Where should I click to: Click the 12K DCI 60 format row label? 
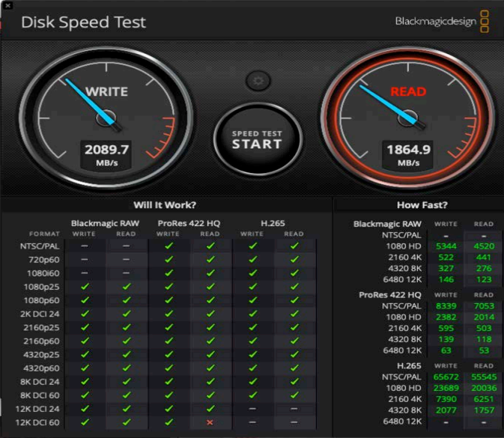[x=37, y=422]
